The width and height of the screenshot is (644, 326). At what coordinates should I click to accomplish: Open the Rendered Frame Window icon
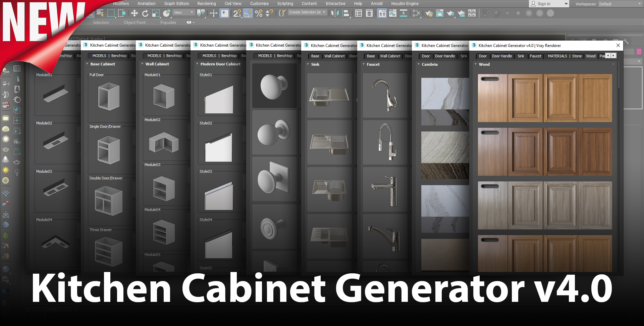tap(439, 13)
